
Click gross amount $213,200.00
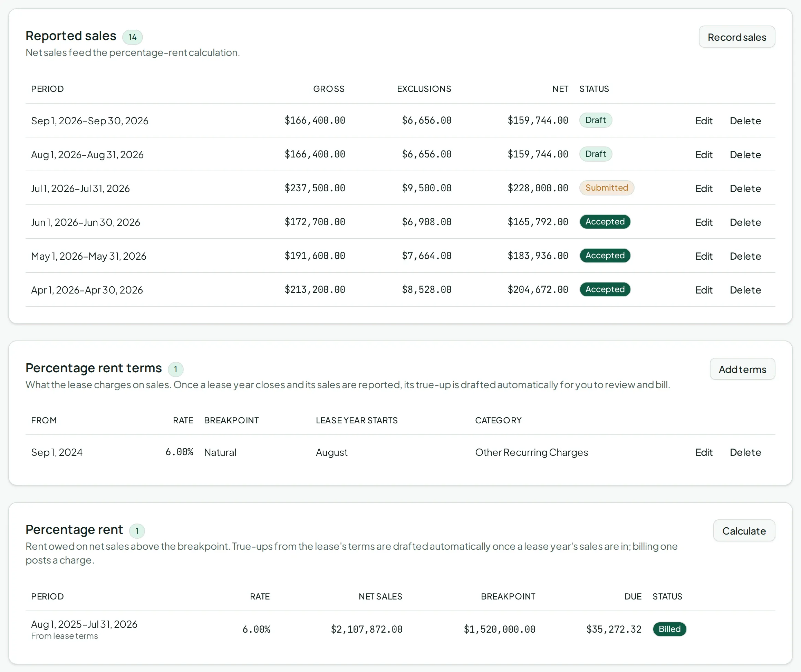tap(315, 290)
